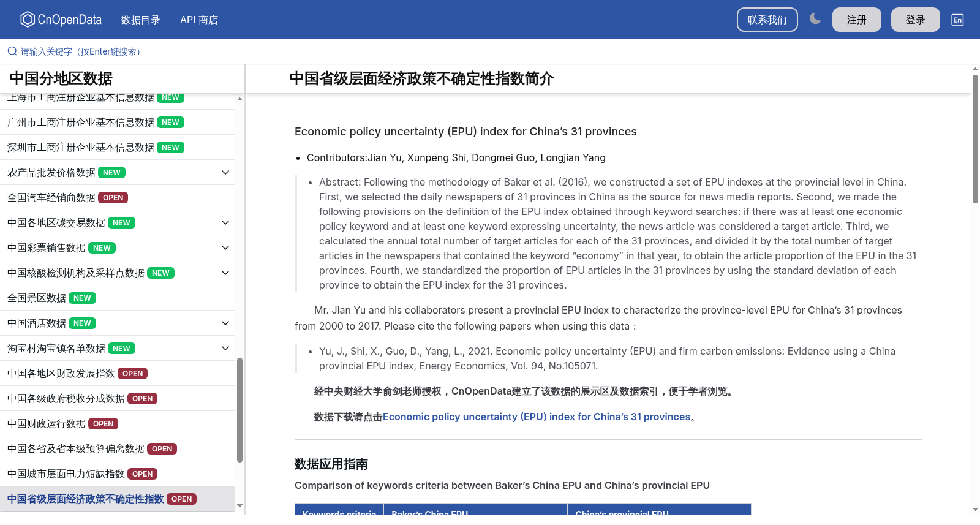Open 数据目录 menu
The height and width of the screenshot is (525, 980).
(x=141, y=20)
